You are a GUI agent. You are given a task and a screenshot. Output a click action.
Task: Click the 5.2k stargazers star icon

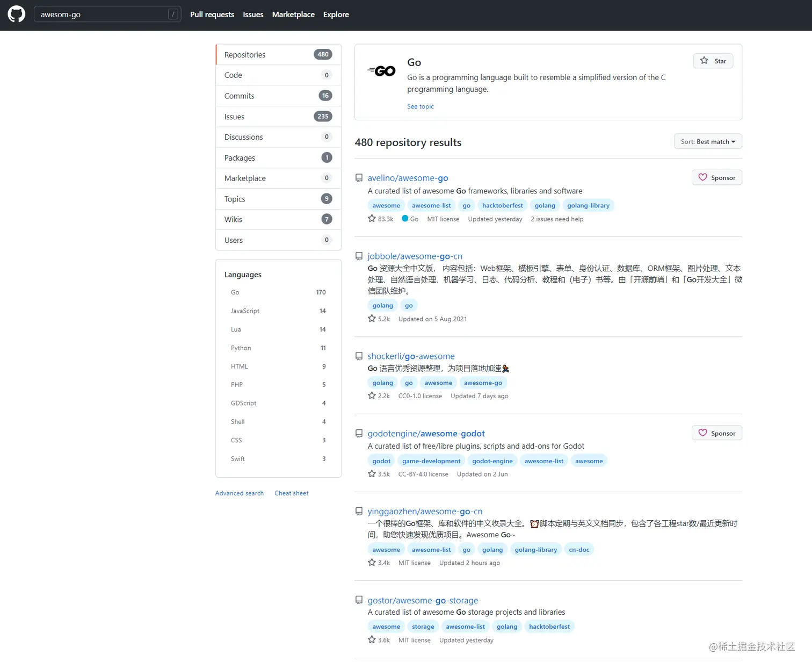[x=372, y=319]
